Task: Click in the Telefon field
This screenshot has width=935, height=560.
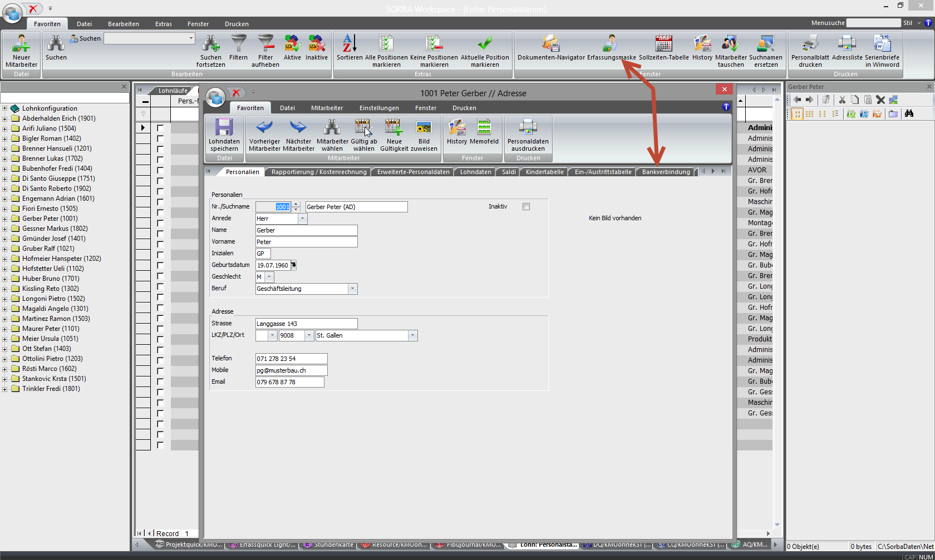Action: 291,359
